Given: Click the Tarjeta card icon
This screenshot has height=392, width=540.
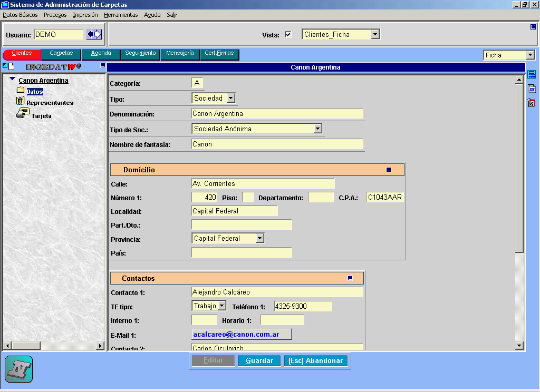Looking at the screenshot, I should (23, 113).
